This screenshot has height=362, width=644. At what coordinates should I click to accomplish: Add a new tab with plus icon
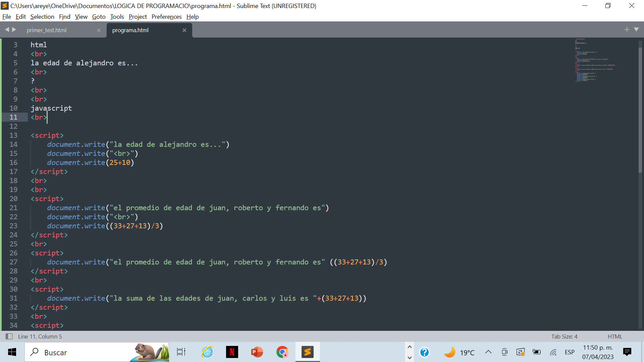[x=627, y=29]
